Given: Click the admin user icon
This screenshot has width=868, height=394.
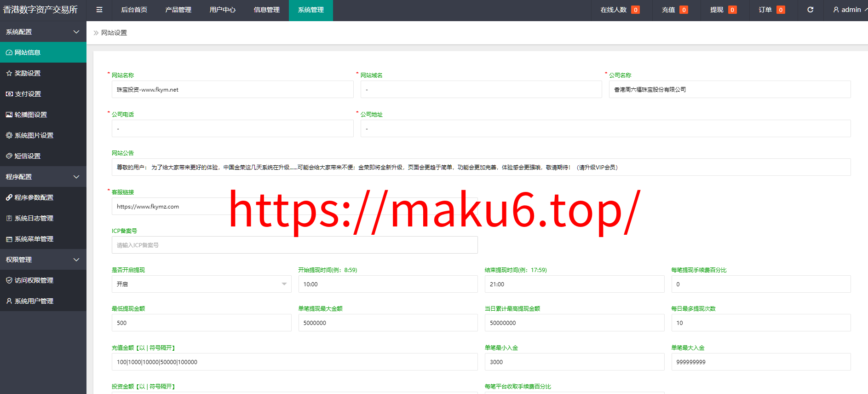Looking at the screenshot, I should [836, 10].
